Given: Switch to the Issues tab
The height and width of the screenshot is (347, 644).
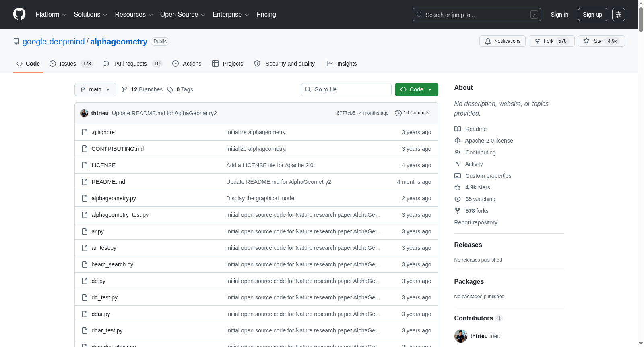Looking at the screenshot, I should (x=71, y=64).
